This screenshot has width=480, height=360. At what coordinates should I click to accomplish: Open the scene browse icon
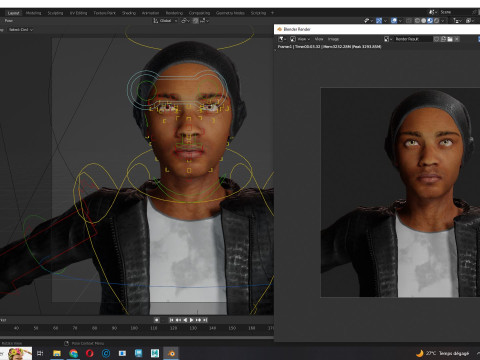[x=433, y=12]
